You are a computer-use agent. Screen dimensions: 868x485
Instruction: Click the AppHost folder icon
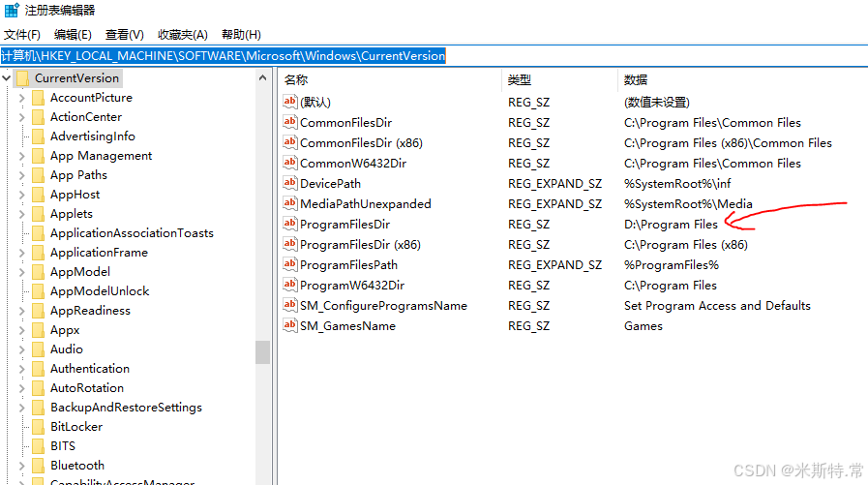pyautogui.click(x=38, y=195)
